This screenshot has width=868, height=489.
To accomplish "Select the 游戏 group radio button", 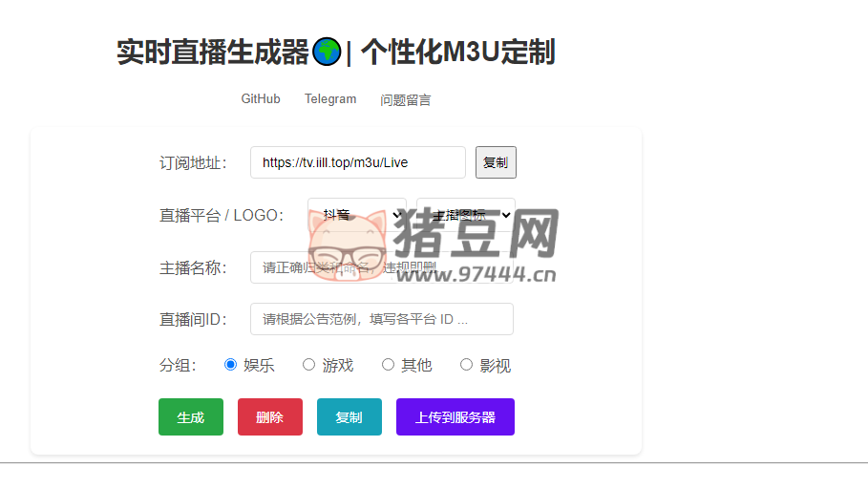I will click(308, 365).
